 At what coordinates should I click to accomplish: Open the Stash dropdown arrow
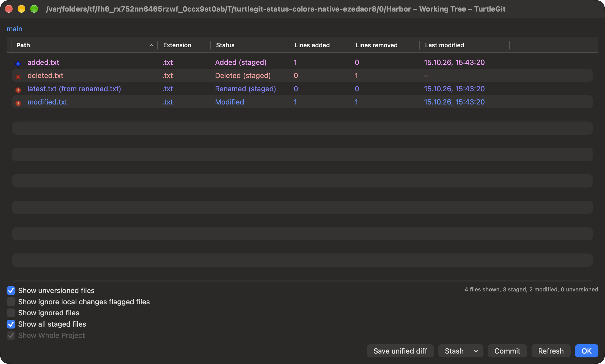476,351
